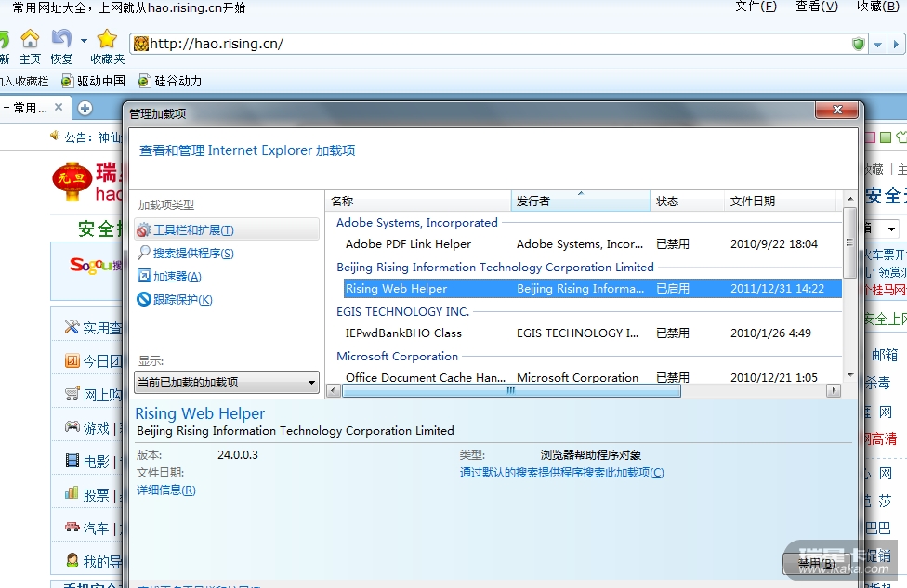Click the 实用查询 tools icon on webpage

72,327
